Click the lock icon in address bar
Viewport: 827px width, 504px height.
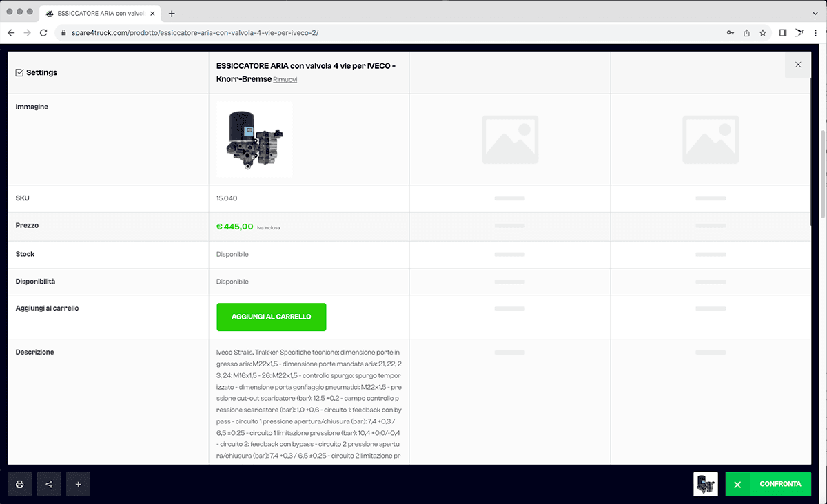coord(63,32)
